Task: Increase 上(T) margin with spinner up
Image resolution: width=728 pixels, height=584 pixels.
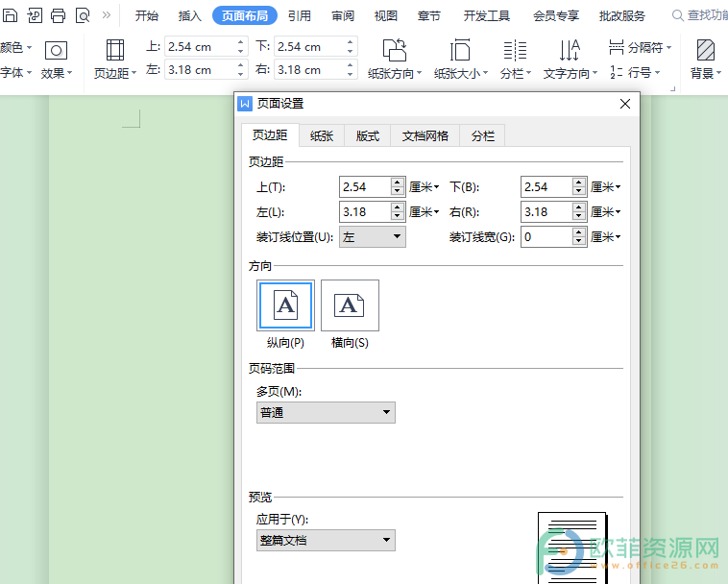Action: (x=397, y=182)
